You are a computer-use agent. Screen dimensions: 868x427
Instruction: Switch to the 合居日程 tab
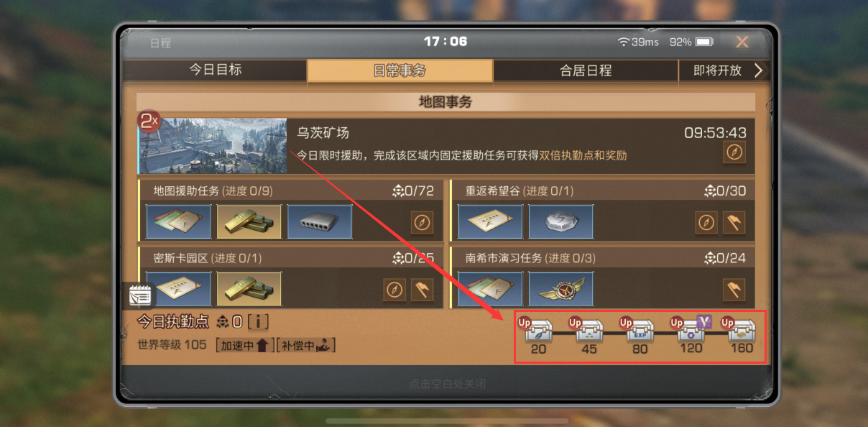tap(586, 70)
